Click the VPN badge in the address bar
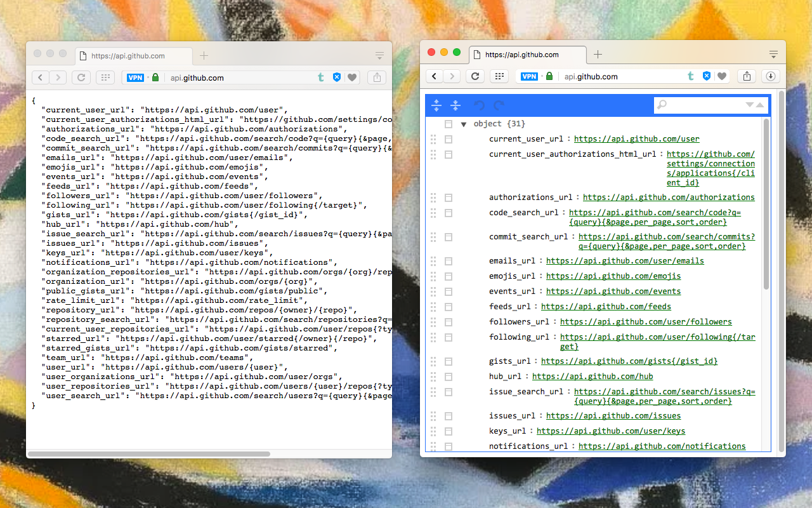 [x=529, y=76]
